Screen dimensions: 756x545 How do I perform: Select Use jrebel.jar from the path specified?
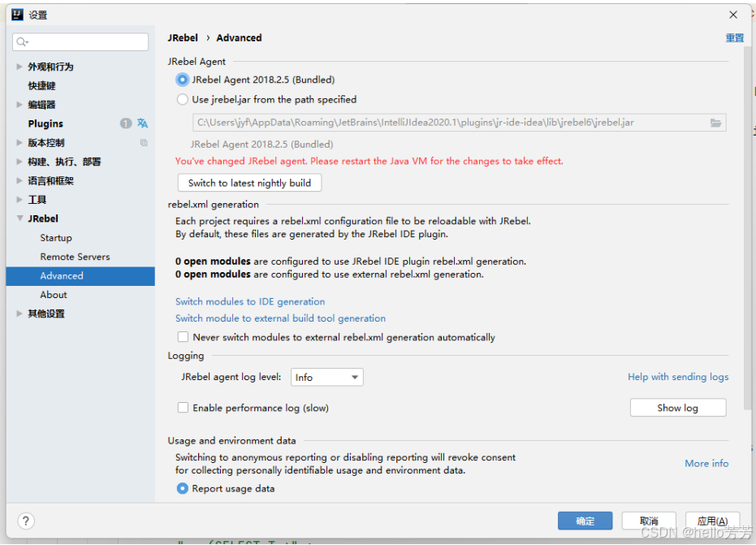[x=182, y=99]
